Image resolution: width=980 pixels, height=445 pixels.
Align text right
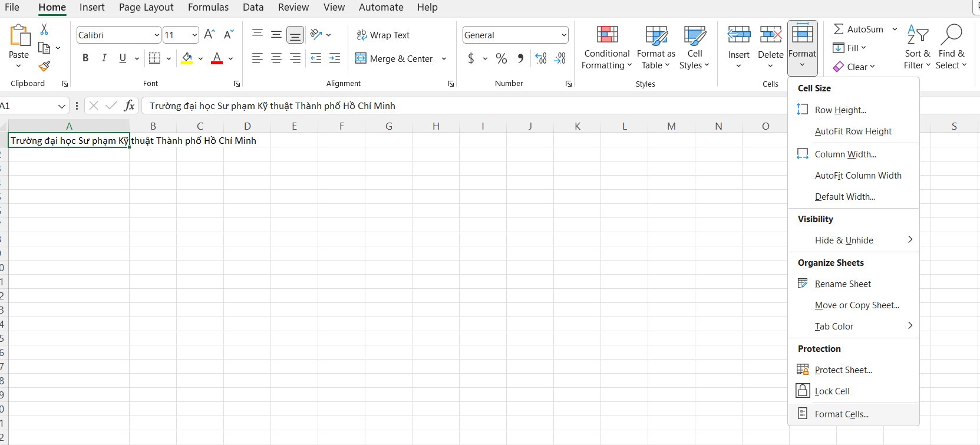pyautogui.click(x=295, y=58)
